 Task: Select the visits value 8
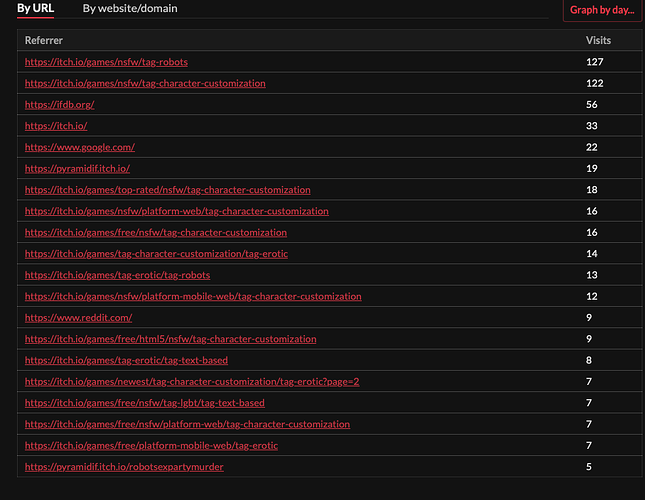coord(589,361)
